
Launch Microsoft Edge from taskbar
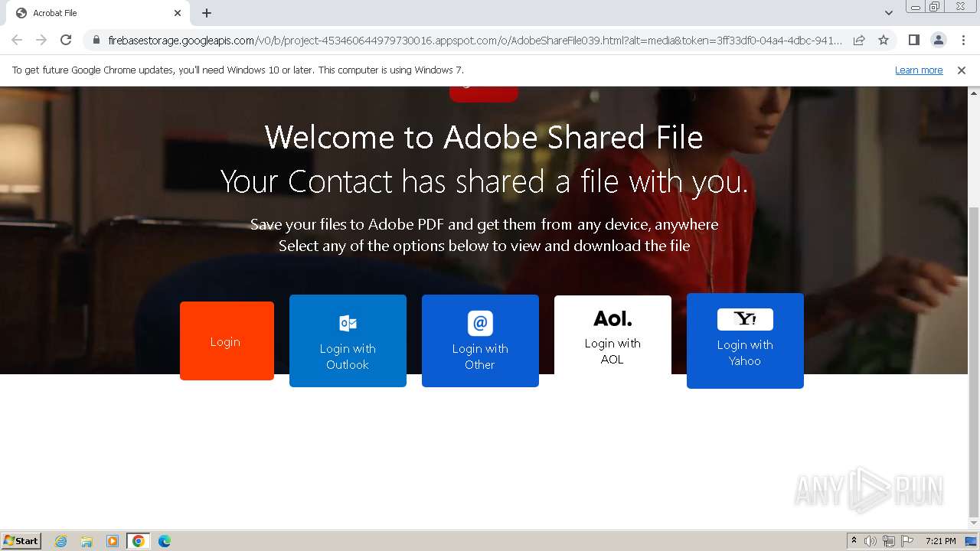click(165, 541)
